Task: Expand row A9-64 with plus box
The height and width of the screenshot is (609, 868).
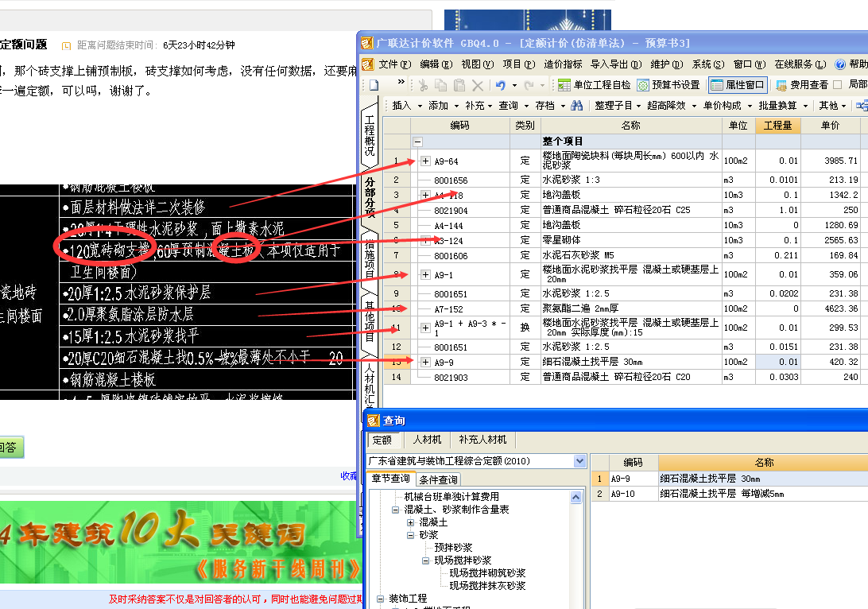Action: (425, 161)
